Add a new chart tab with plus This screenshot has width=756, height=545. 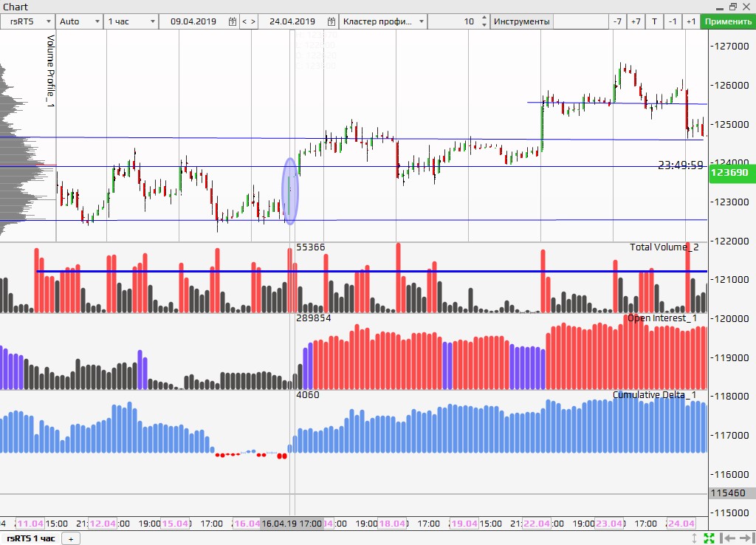(x=71, y=538)
